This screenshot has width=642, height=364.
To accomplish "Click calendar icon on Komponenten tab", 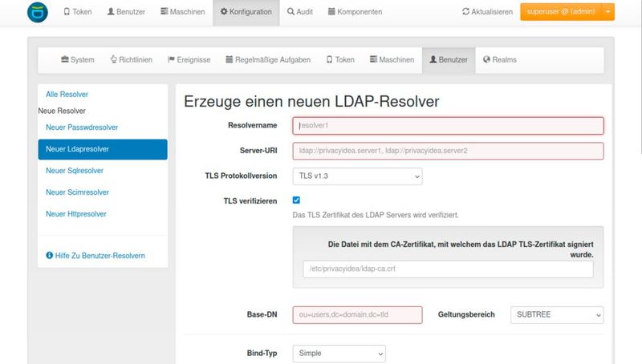I will click(x=331, y=11).
